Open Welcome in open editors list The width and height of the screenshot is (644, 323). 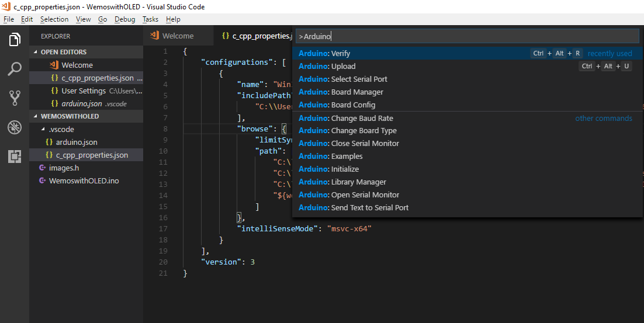pos(86,65)
